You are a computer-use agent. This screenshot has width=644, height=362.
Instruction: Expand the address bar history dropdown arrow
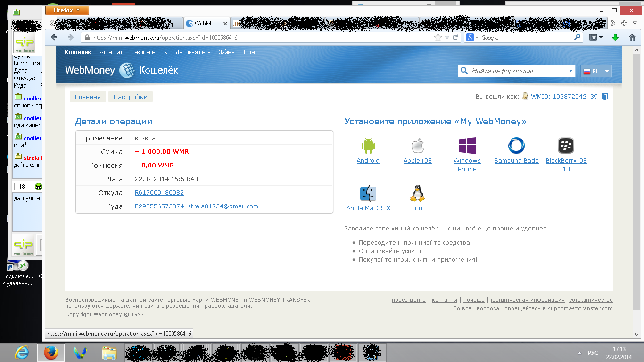[446, 38]
